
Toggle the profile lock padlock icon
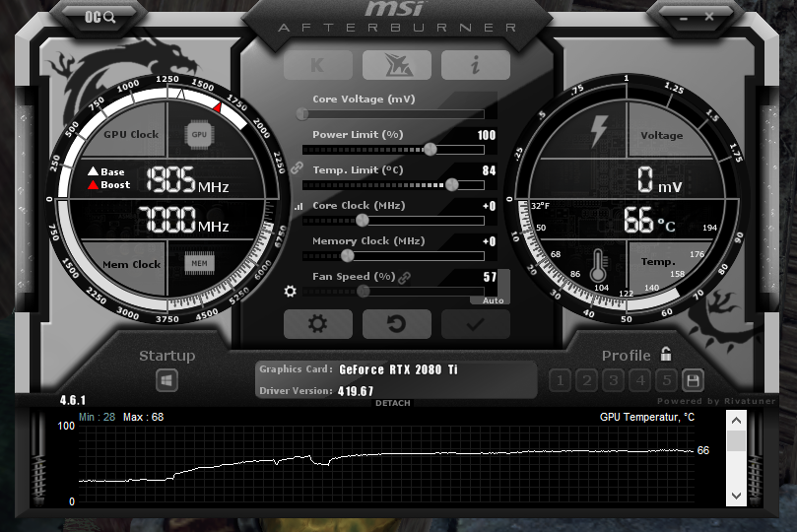coord(666,354)
